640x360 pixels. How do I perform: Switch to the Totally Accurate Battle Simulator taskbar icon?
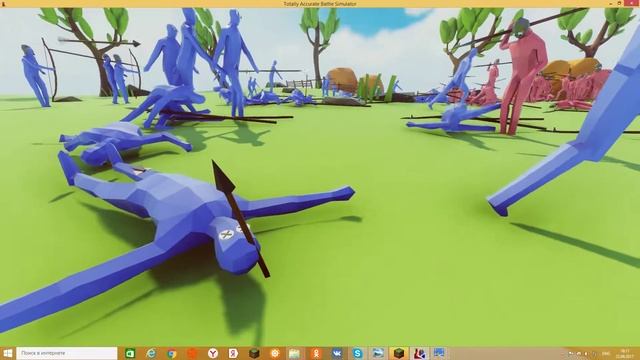(x=419, y=353)
